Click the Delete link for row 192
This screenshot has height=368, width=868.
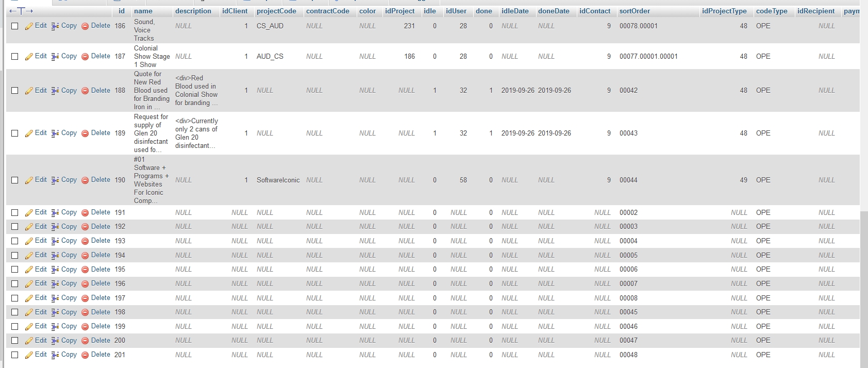101,226
